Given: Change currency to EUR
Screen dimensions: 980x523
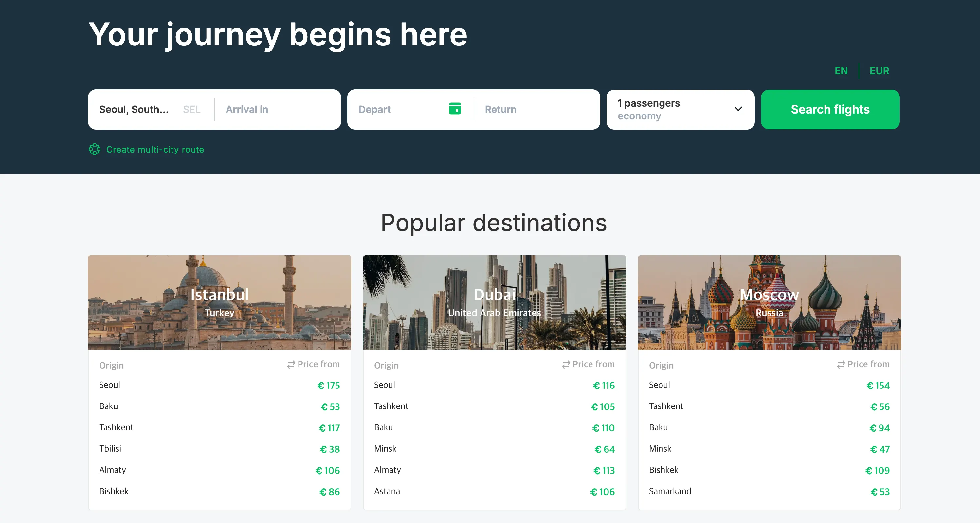Looking at the screenshot, I should (x=879, y=71).
